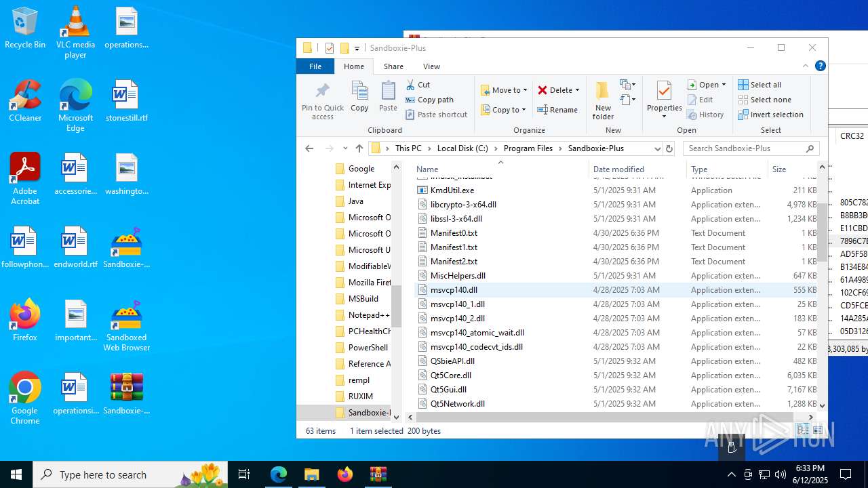Image resolution: width=868 pixels, height=488 pixels.
Task: Click Pin to Quick access icon
Action: pos(323,101)
